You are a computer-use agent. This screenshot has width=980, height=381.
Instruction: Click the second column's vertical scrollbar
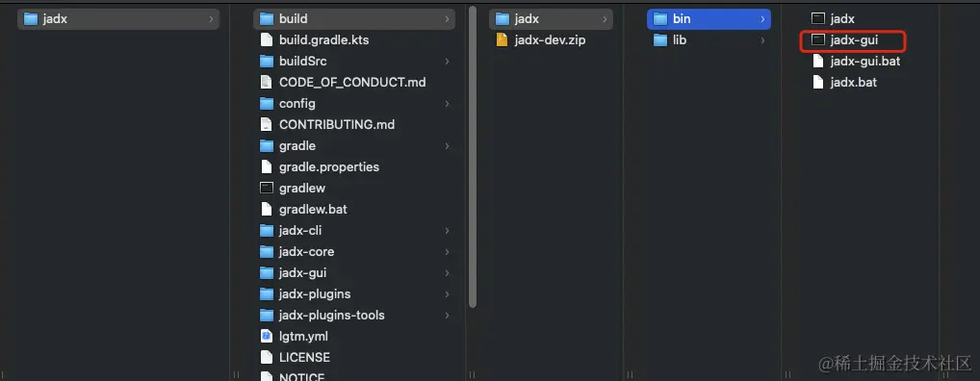(x=473, y=156)
